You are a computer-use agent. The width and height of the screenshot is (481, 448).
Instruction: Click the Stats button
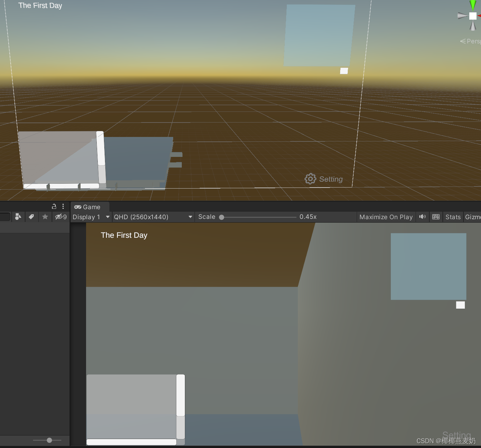[453, 217]
